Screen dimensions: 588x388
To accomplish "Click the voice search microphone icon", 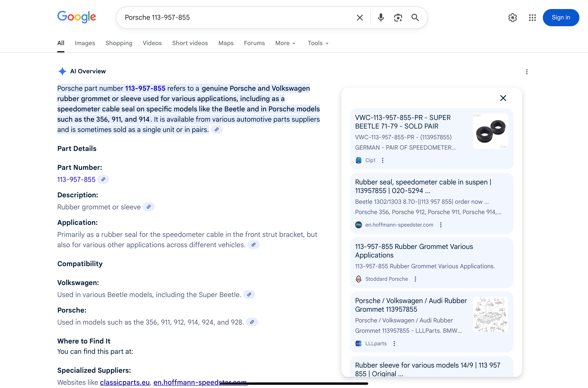I will pyautogui.click(x=381, y=18).
